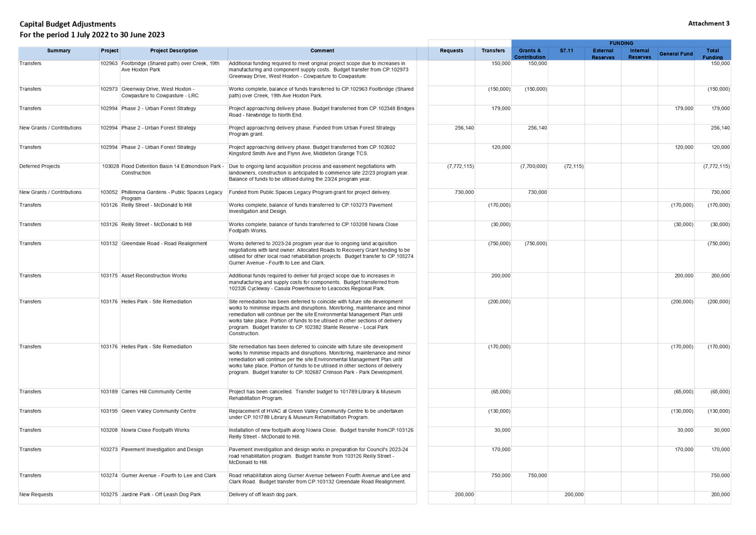Click 'Gurner Avenue - Fourth to Lee and Clark'

[x=169, y=476]
